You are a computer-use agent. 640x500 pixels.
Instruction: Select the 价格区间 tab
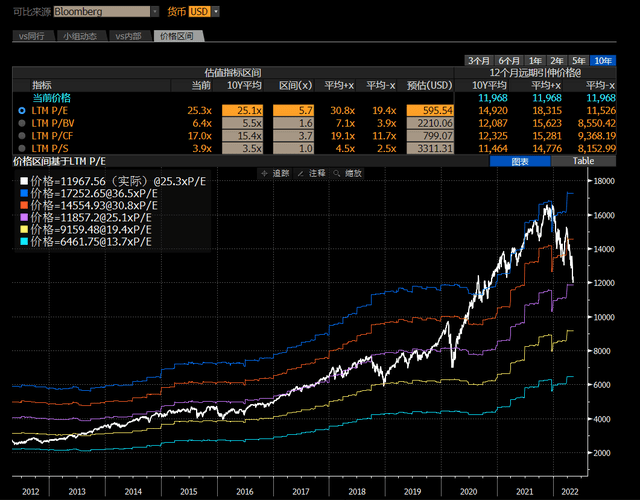pos(180,35)
